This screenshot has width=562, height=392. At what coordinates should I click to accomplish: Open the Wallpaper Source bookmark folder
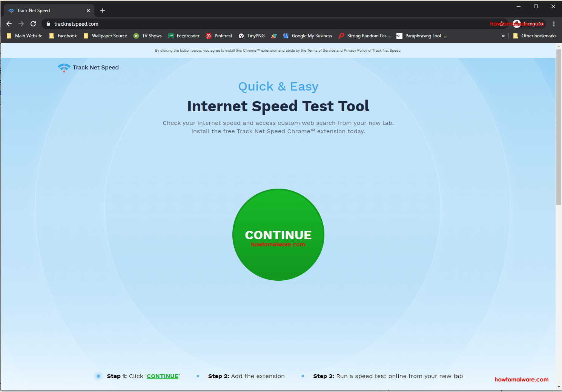pos(105,36)
